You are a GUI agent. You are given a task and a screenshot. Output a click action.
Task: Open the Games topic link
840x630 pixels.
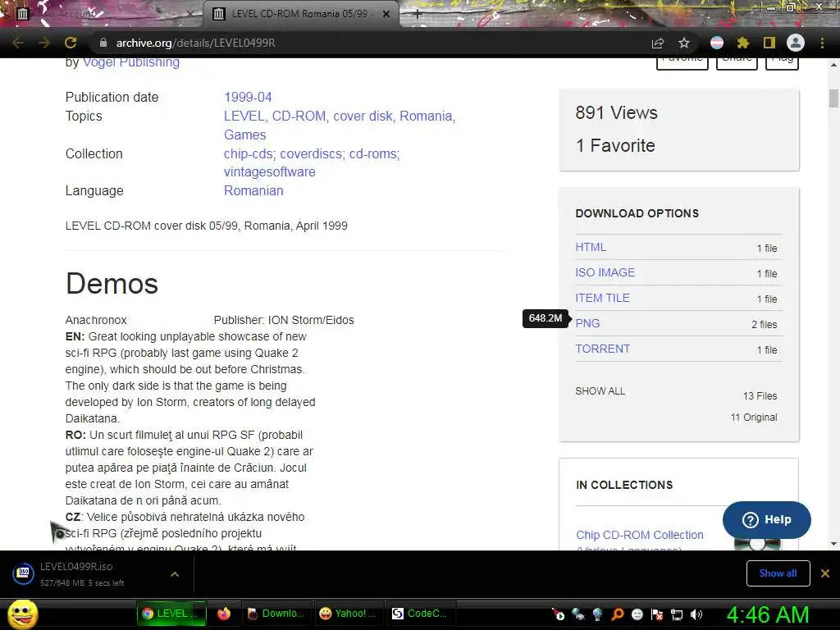[x=244, y=135]
